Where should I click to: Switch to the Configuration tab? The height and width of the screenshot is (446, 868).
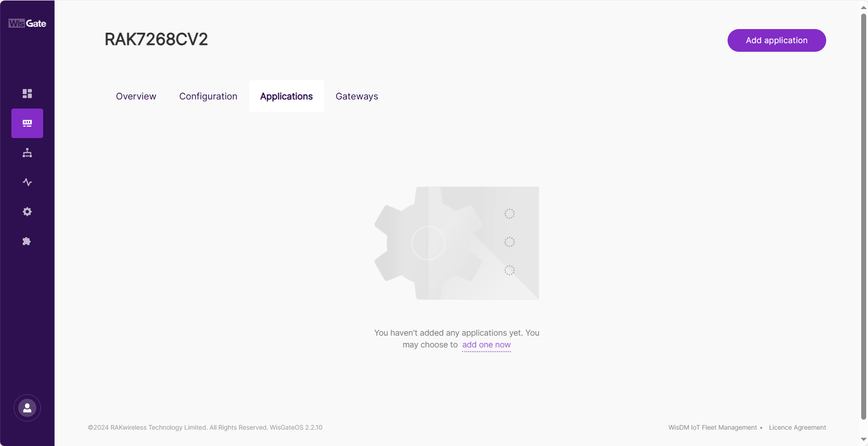[208, 96]
